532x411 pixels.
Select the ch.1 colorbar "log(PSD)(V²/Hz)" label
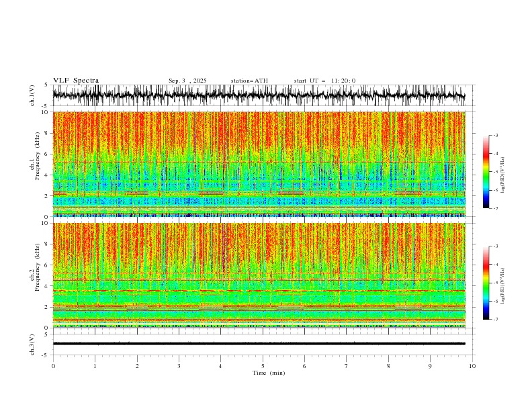(x=503, y=175)
